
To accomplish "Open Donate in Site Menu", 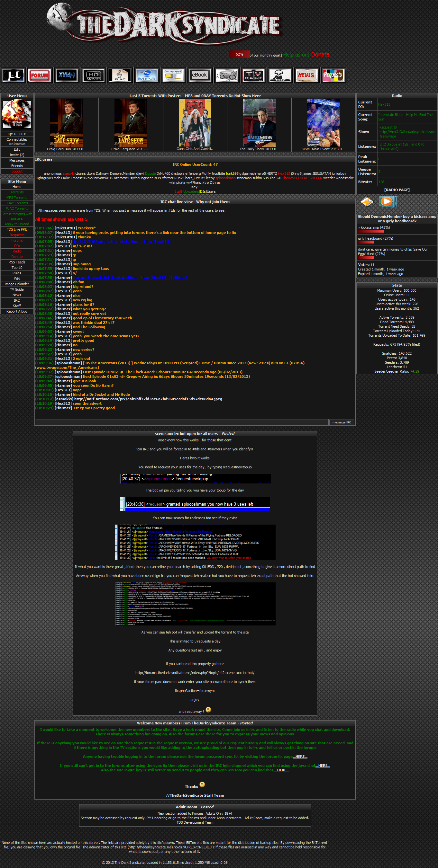I will click(x=17, y=257).
